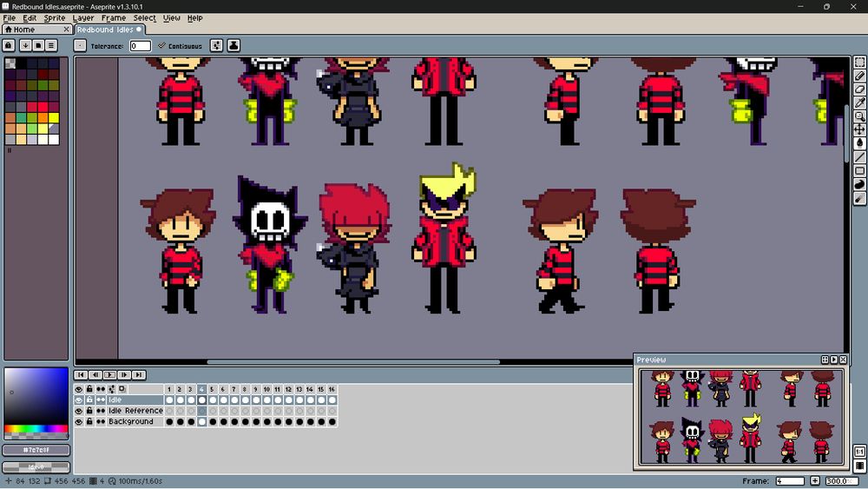Click timeline header lock-all icon
868x489 pixels.
click(89, 389)
